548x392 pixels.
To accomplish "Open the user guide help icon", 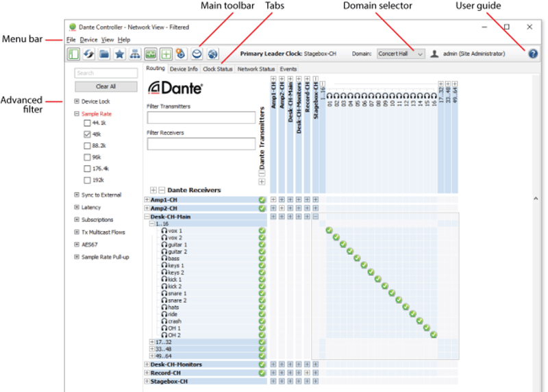I will [532, 53].
